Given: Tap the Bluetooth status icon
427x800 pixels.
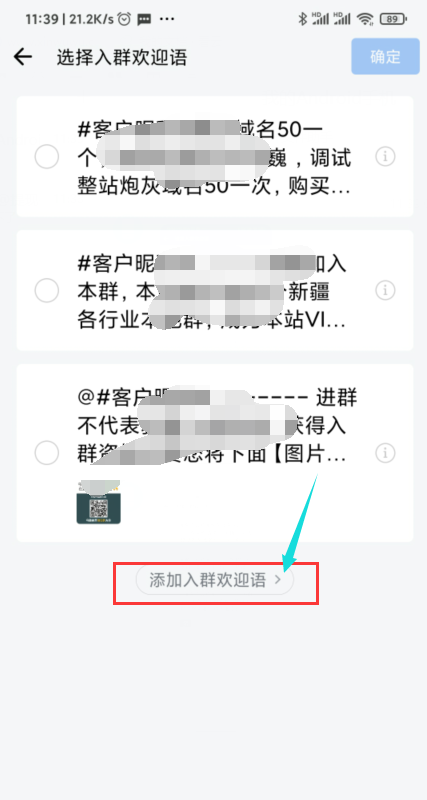Looking at the screenshot, I should point(302,19).
